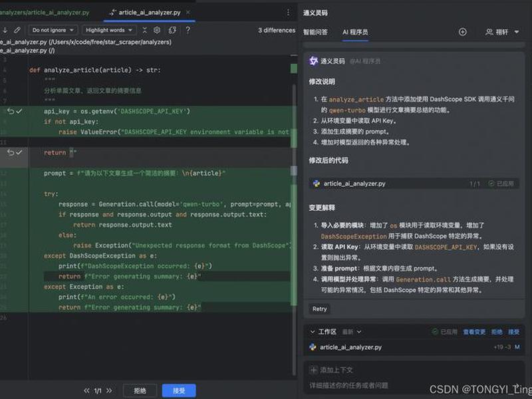
Task: Click the 通义灵码 panel title
Action: [x=315, y=13]
